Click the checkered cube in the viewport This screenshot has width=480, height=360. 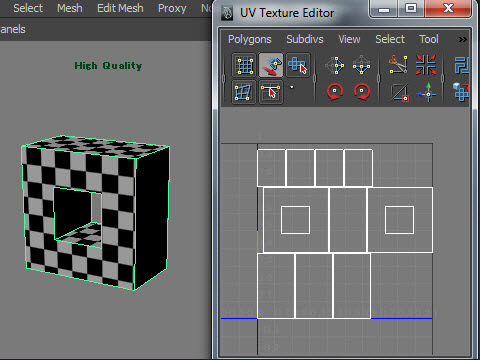point(96,213)
